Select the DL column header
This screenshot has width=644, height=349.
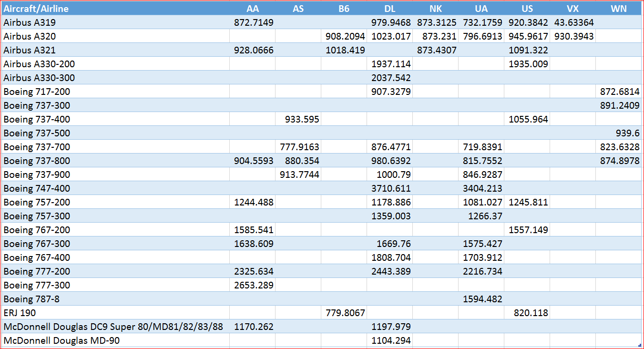point(390,8)
